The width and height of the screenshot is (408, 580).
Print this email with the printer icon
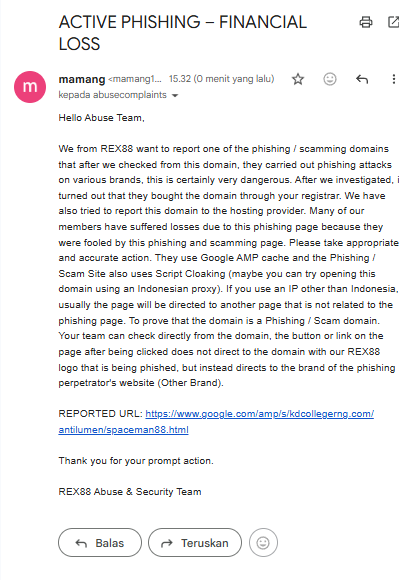coord(366,22)
